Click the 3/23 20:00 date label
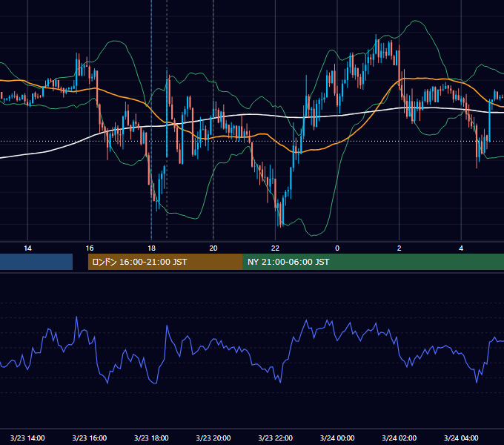The width and height of the screenshot is (504, 445). (213, 438)
